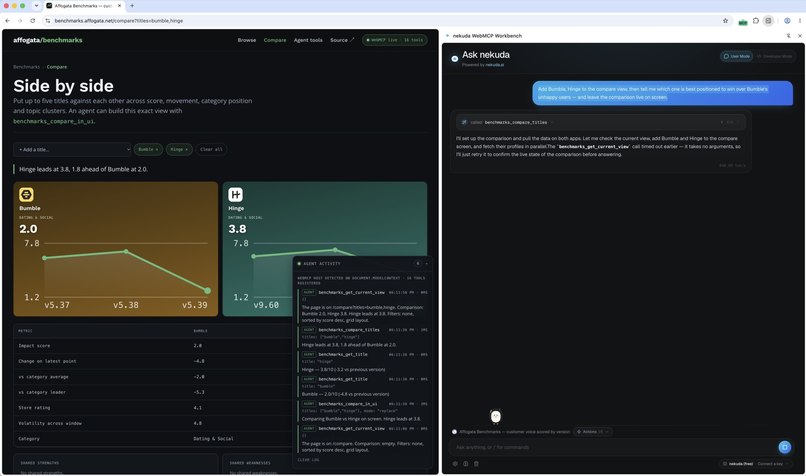Screen dimensions: 806x476
Task: Go forward in browser history
Action: [x=20, y=21]
